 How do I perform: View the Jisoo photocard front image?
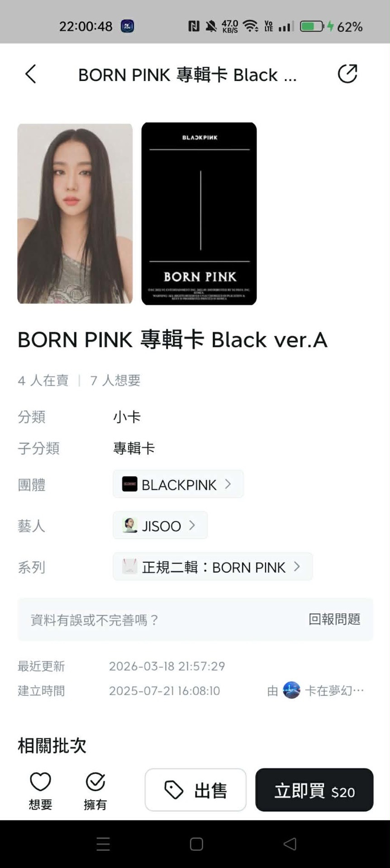pyautogui.click(x=75, y=213)
